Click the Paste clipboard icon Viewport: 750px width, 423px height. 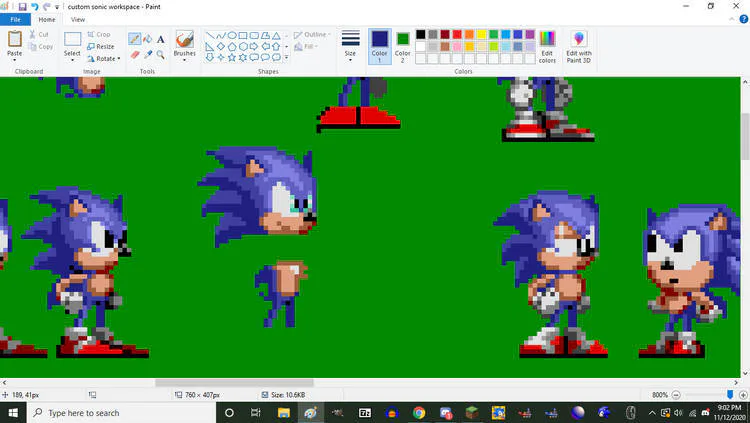14,39
